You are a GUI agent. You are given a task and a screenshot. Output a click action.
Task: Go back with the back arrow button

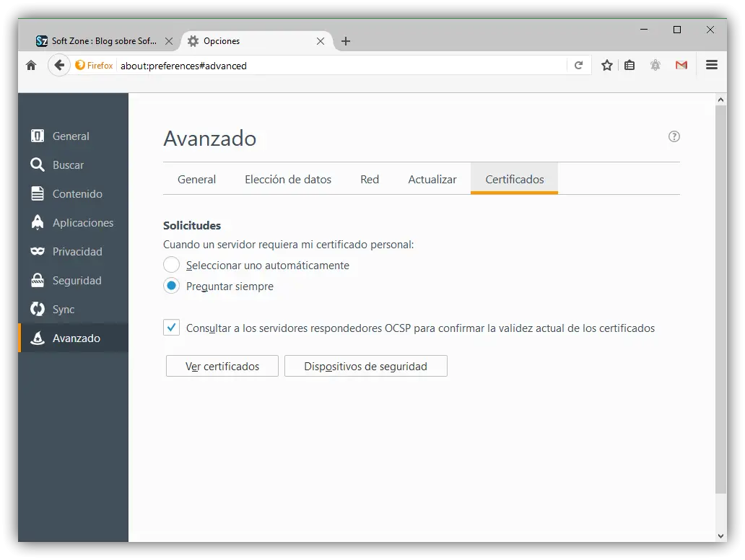[x=59, y=65]
